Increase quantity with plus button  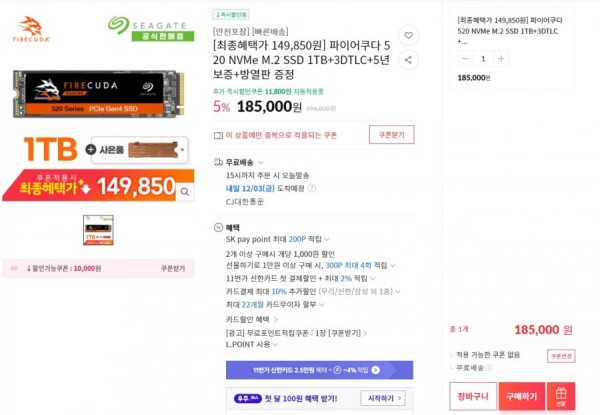pyautogui.click(x=501, y=59)
